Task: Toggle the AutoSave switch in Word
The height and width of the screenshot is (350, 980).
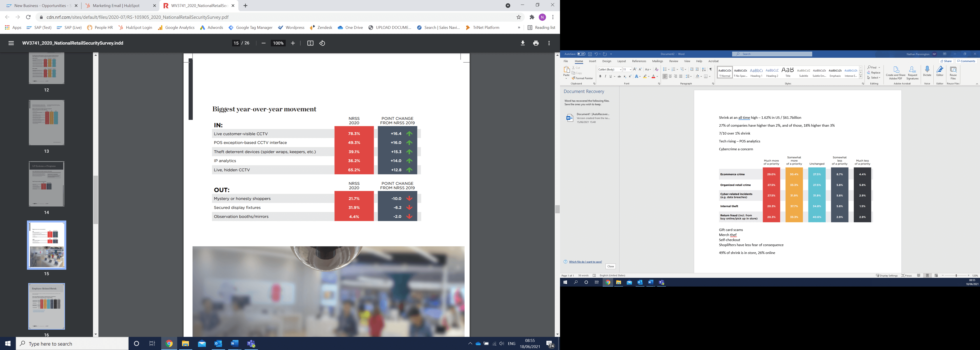Action: coord(581,54)
